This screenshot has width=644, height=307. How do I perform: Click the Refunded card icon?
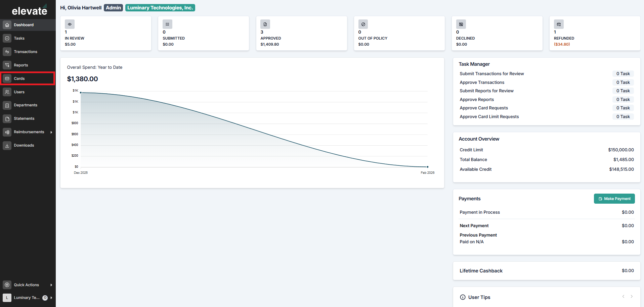point(559,24)
